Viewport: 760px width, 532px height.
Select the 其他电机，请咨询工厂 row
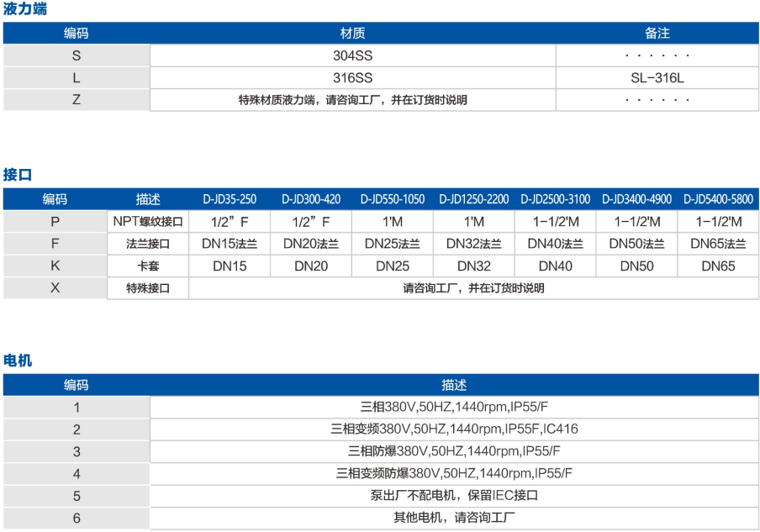pyautogui.click(x=454, y=518)
